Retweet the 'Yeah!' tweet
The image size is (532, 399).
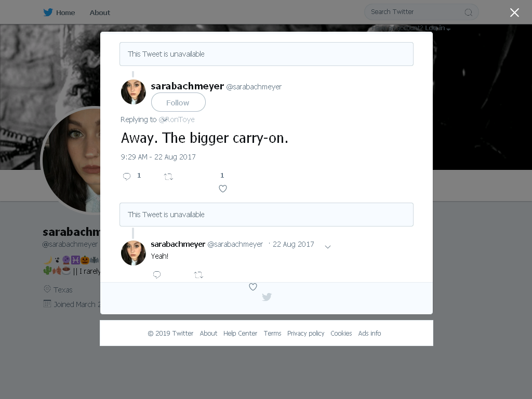(198, 275)
